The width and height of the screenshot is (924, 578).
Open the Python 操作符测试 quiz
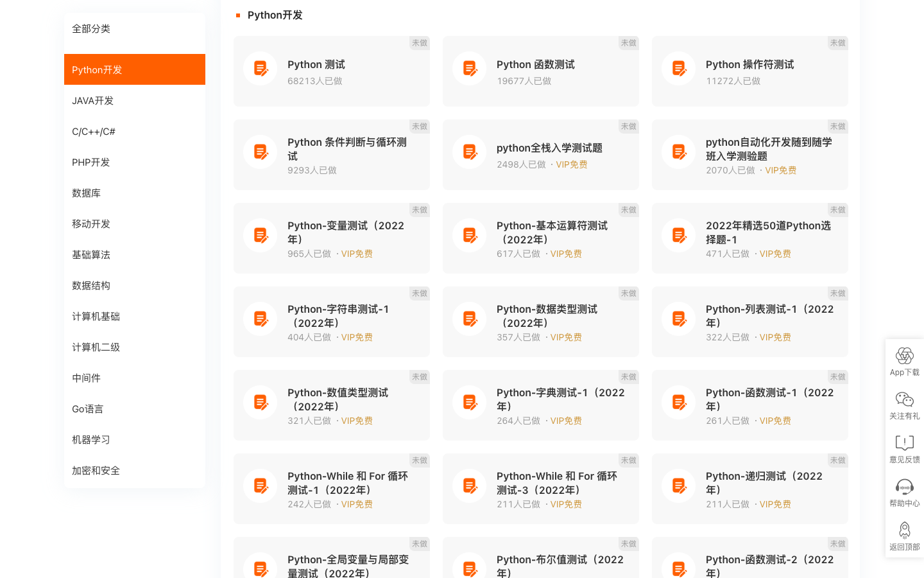749,64
